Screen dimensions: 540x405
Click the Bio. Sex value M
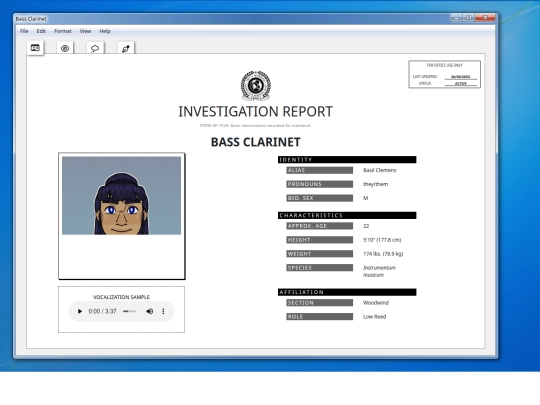click(x=365, y=198)
